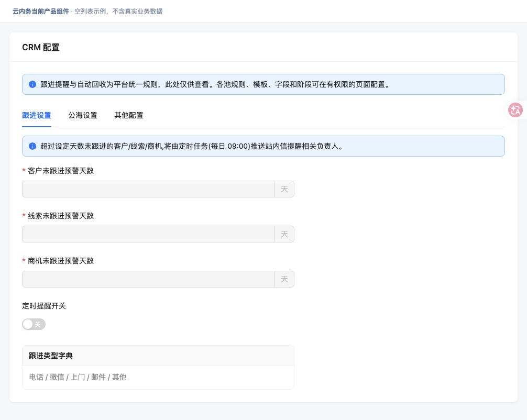Click the 线索未跟进预警天数 label
527x420 pixels.
(x=61, y=216)
